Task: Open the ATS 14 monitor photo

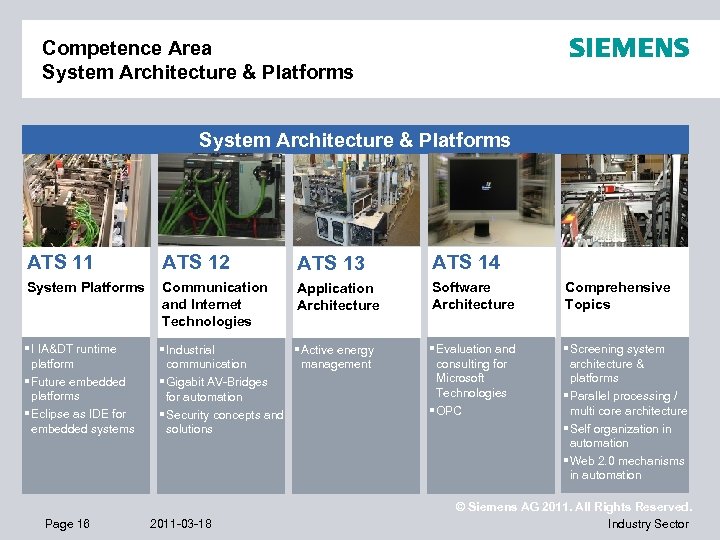Action: pyautogui.click(x=491, y=200)
